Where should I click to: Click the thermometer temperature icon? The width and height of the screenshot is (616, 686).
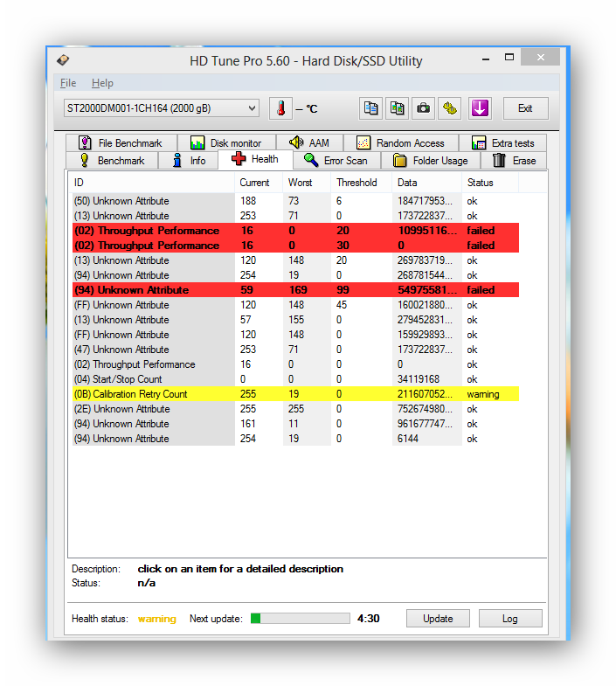[280, 108]
